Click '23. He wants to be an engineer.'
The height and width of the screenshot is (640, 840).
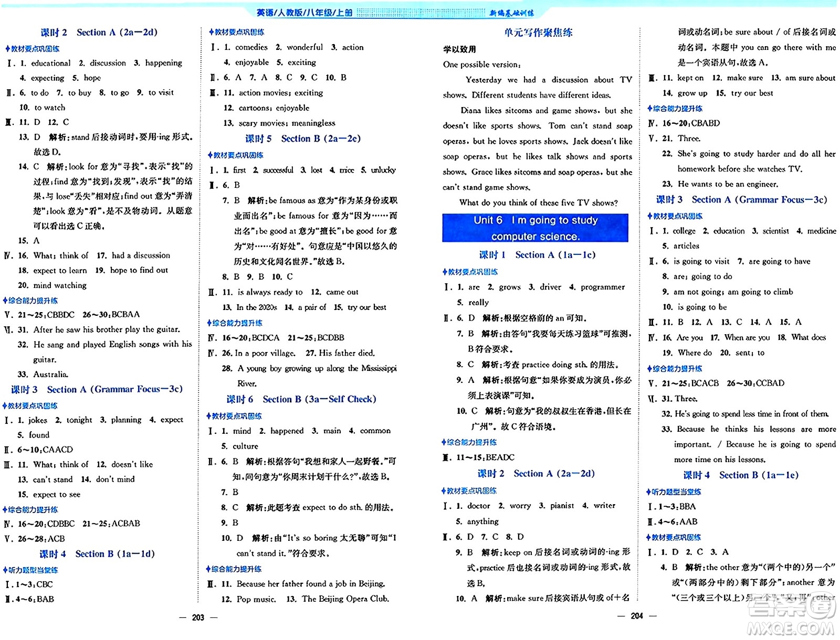pyautogui.click(x=720, y=184)
